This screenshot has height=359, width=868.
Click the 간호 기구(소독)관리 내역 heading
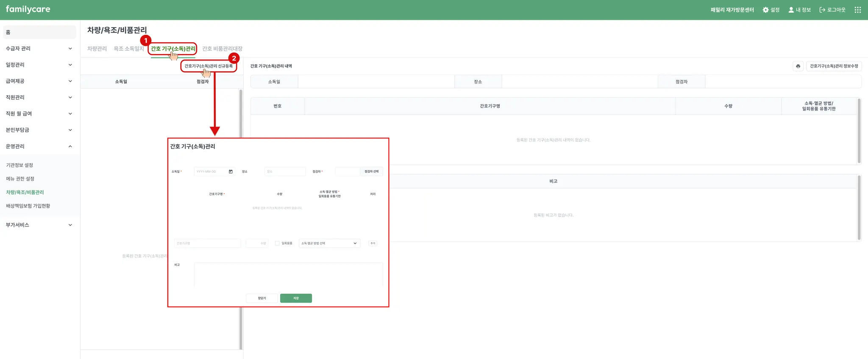(x=271, y=66)
